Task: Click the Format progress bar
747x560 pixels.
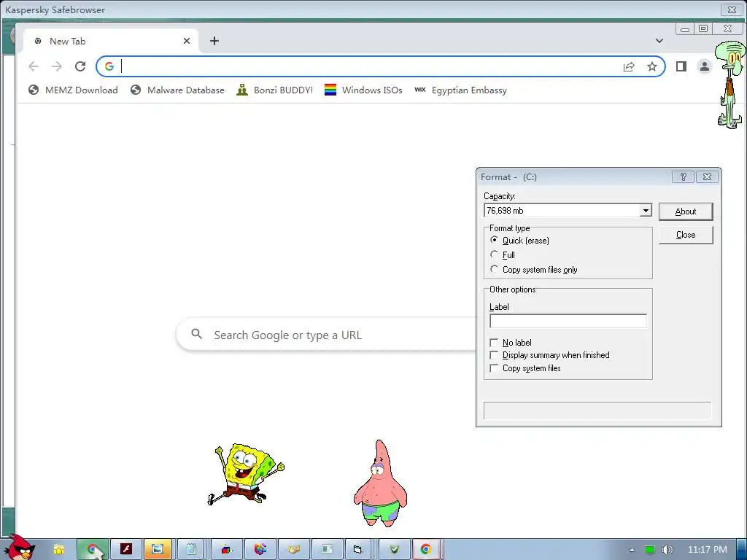Action: click(597, 411)
